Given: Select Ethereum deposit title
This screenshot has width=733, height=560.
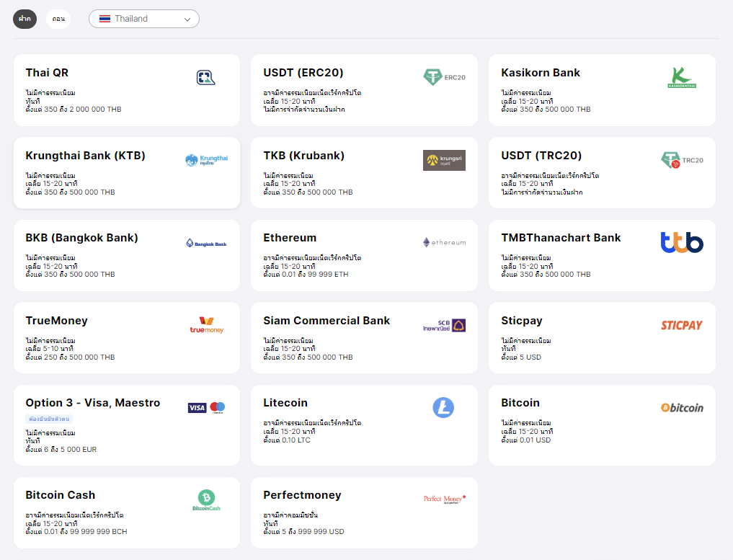Looking at the screenshot, I should click(290, 237).
